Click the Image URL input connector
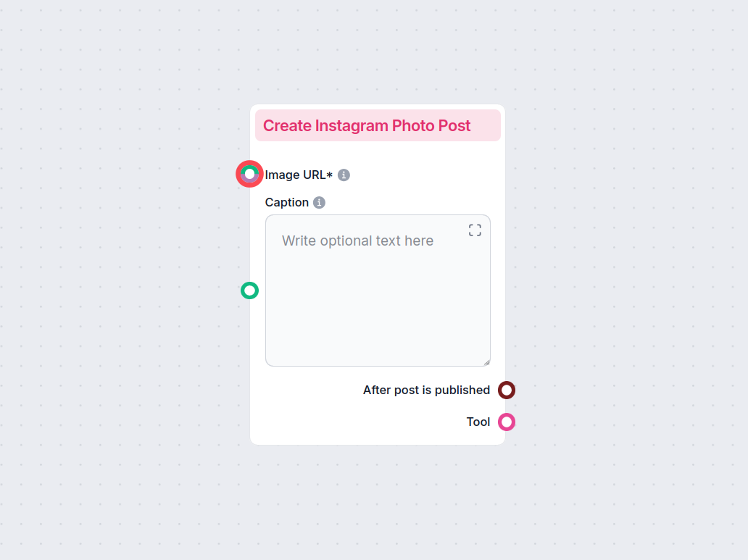This screenshot has width=748, height=560. 249,174
